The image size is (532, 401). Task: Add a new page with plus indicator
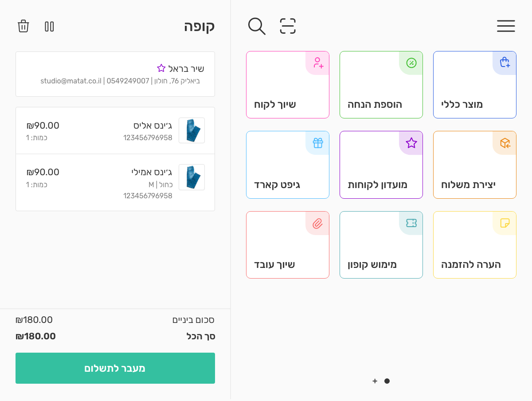click(375, 381)
